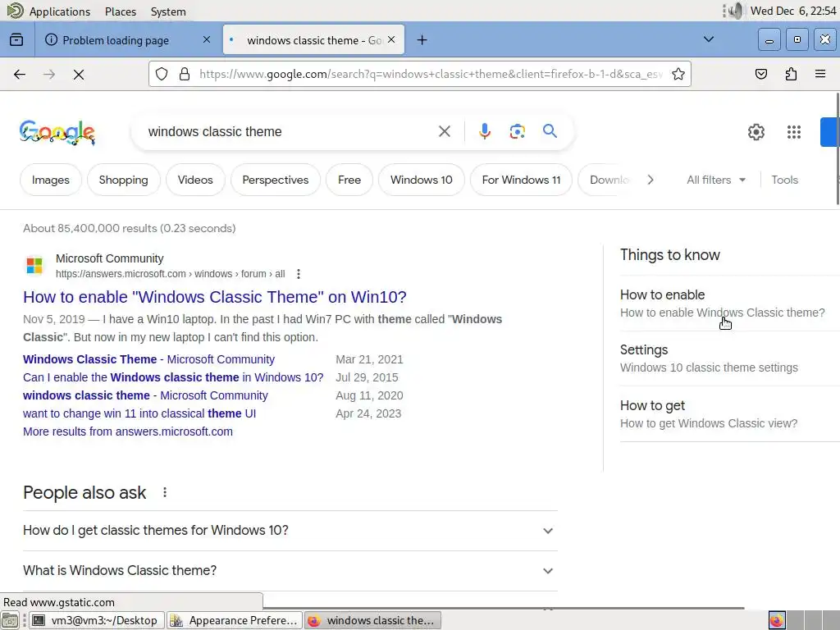
Task: Click the page vertical scrollbar
Action: (837, 148)
